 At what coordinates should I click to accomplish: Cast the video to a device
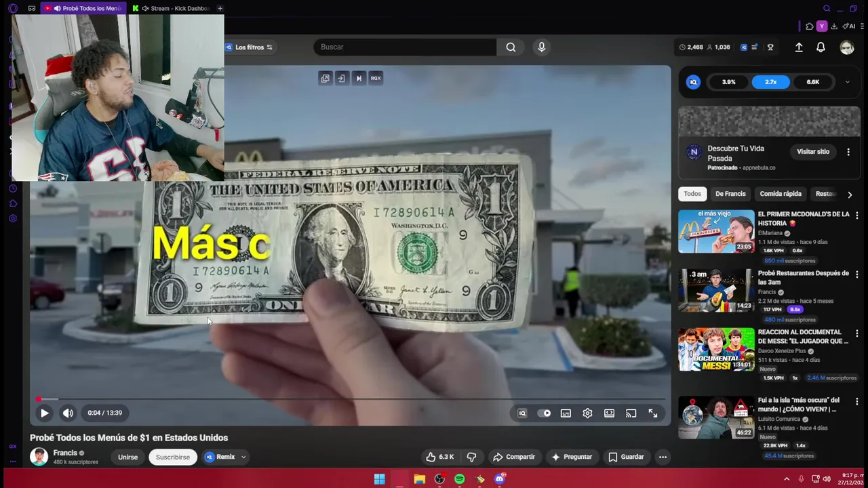pyautogui.click(x=631, y=413)
